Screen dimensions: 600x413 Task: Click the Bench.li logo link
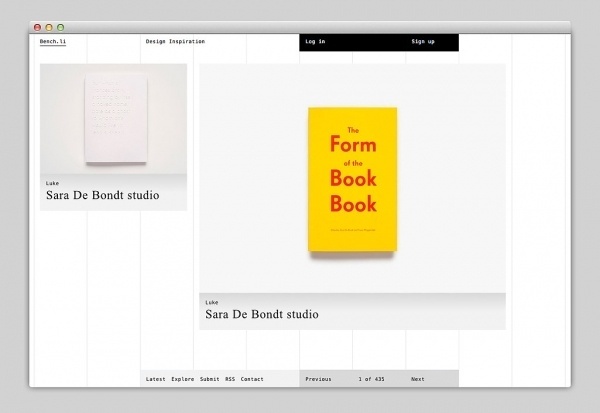coord(52,42)
